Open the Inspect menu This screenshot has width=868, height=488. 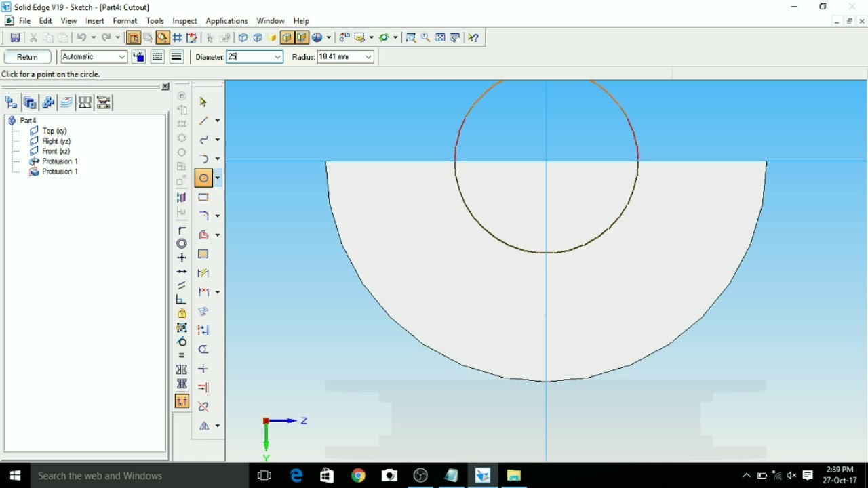[x=184, y=21]
